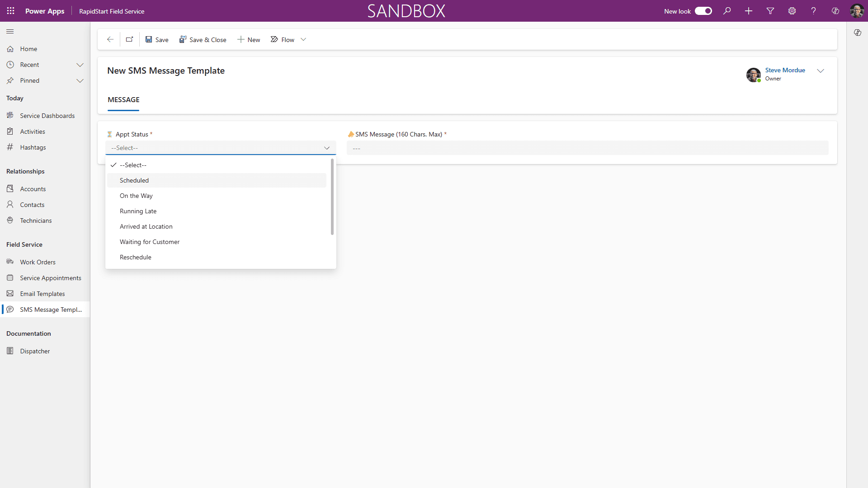Image resolution: width=868 pixels, height=488 pixels.
Task: Open the Power Apps app launcher grid
Action: click(10, 11)
